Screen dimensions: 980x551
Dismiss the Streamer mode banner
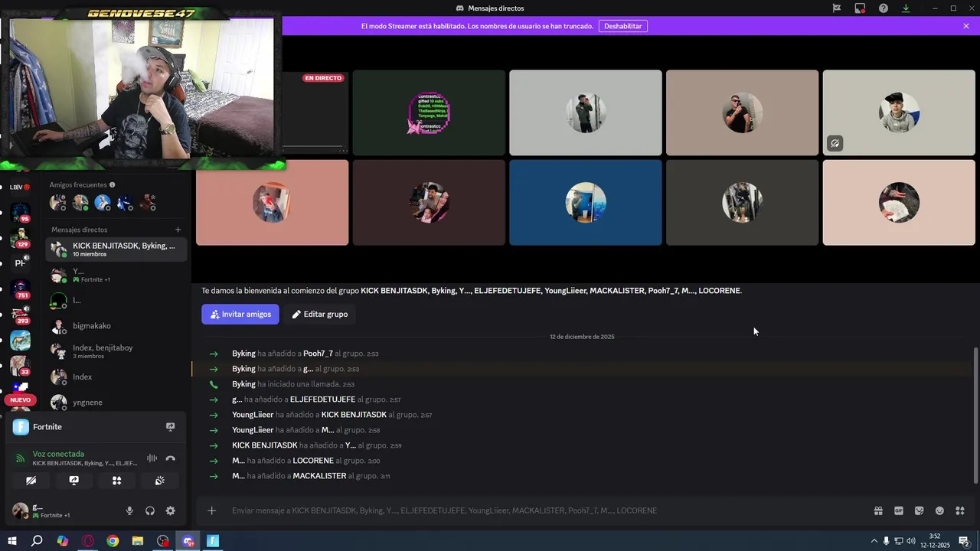point(966,26)
